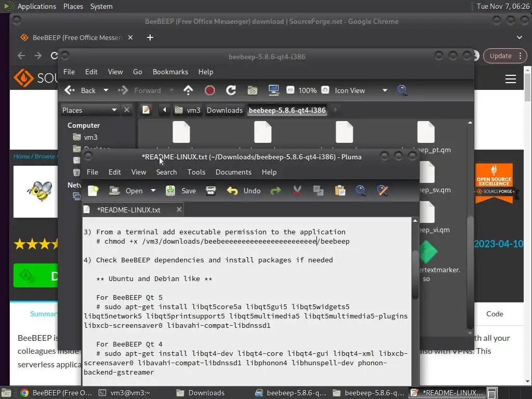The width and height of the screenshot is (532, 399).
Task: Open the file manager Go menu
Action: point(137,72)
